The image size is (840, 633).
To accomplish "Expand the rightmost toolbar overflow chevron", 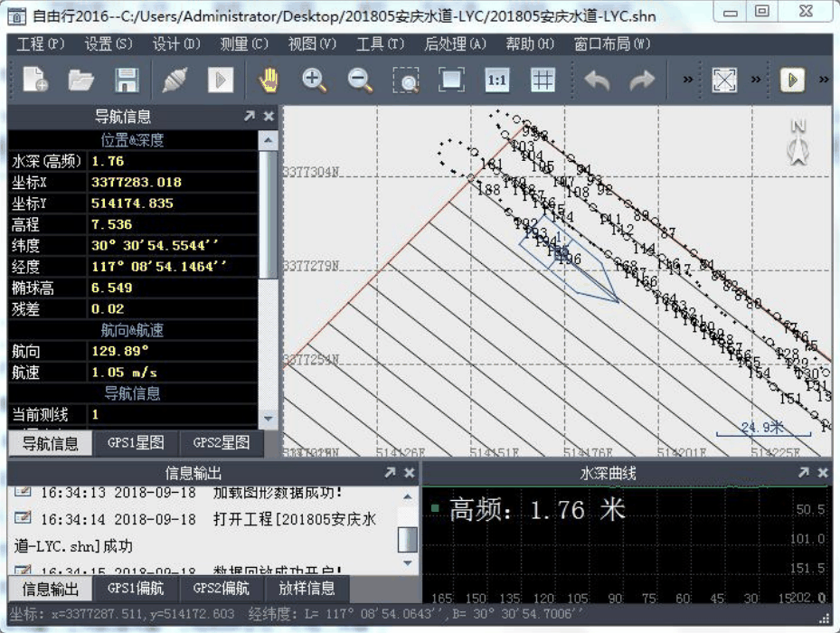I will 822,80.
